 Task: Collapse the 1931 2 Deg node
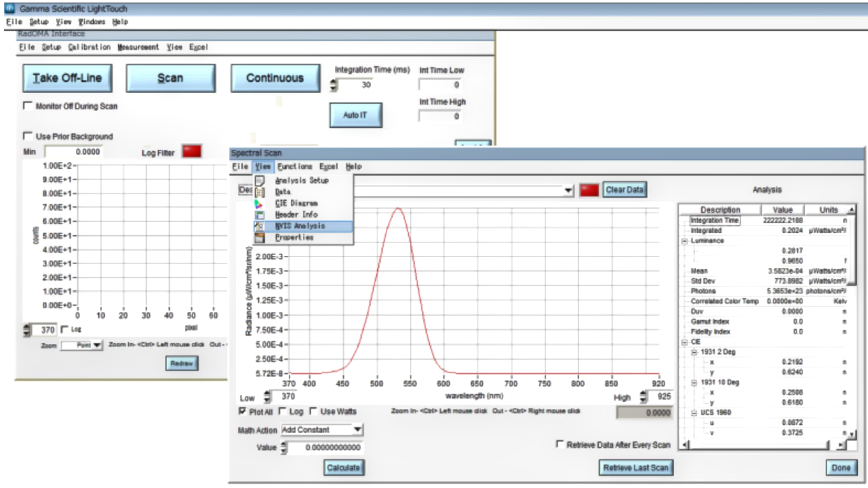click(x=693, y=352)
